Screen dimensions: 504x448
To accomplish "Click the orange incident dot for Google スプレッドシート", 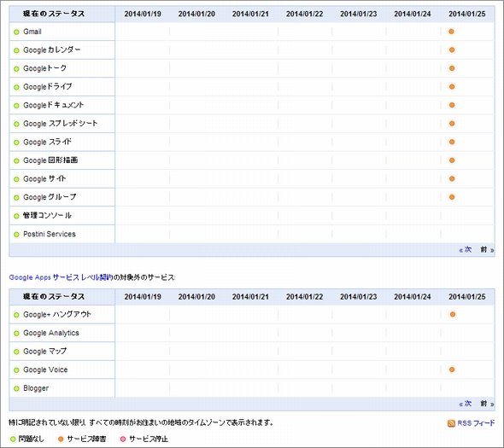I will [452, 124].
